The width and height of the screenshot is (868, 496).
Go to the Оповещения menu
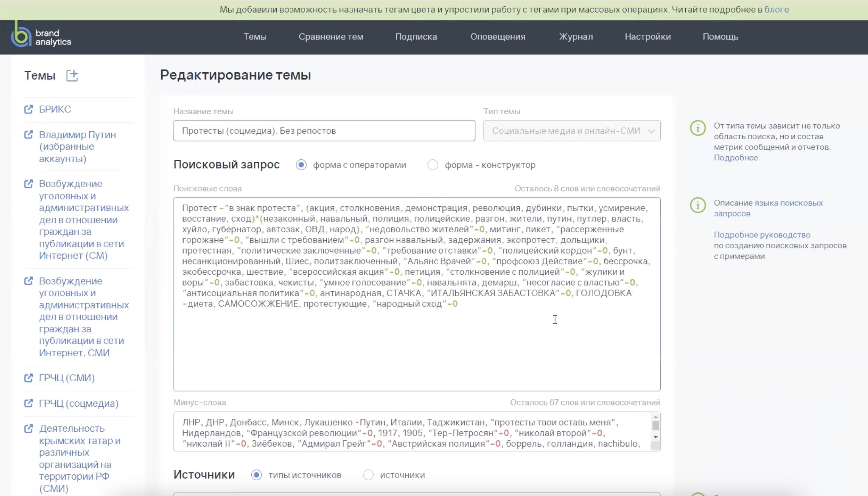[497, 37]
